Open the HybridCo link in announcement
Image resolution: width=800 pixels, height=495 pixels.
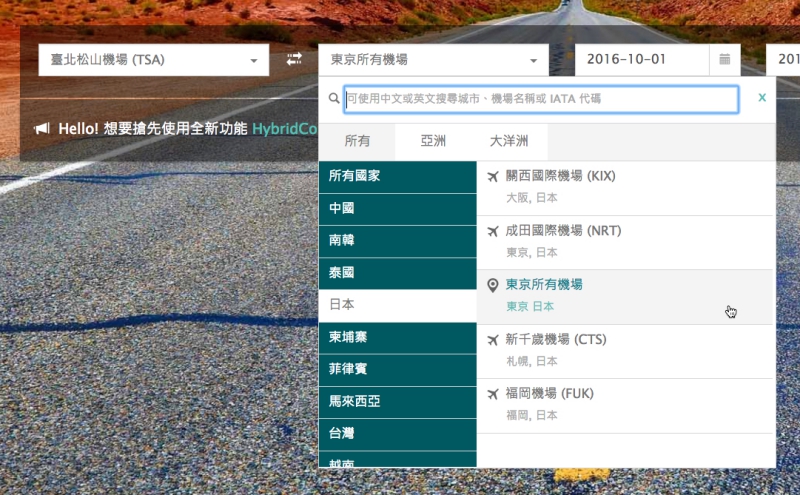[x=285, y=129]
